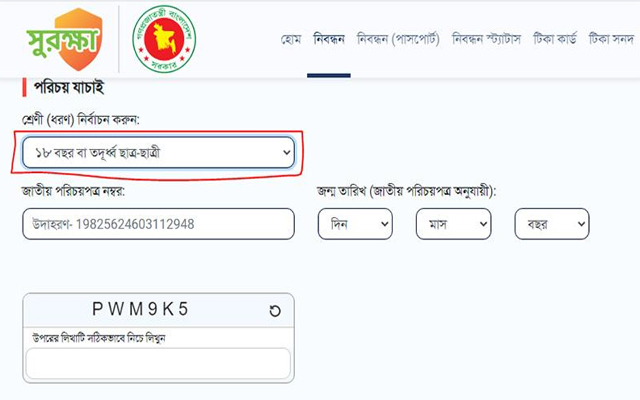Open the শ্রেণী (ধরণ) category dropdown
This screenshot has width=640, height=400.
pos(158,153)
